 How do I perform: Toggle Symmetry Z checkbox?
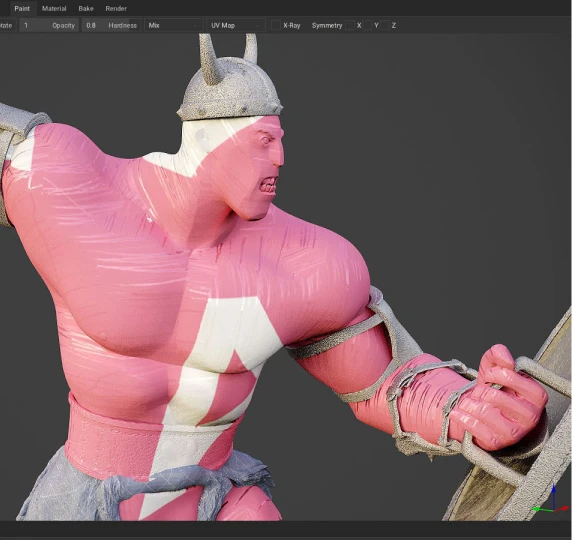384,26
